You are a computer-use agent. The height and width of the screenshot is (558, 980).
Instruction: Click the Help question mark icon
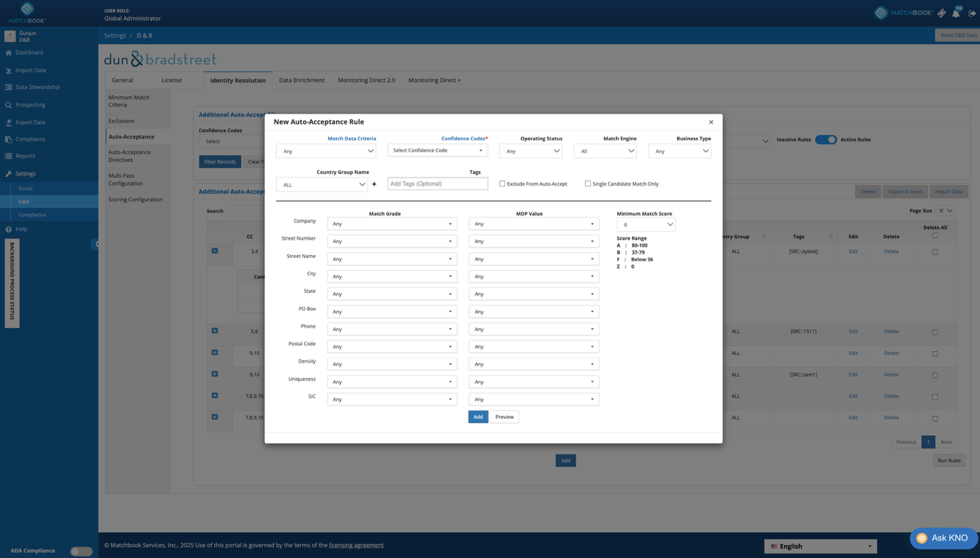9,229
